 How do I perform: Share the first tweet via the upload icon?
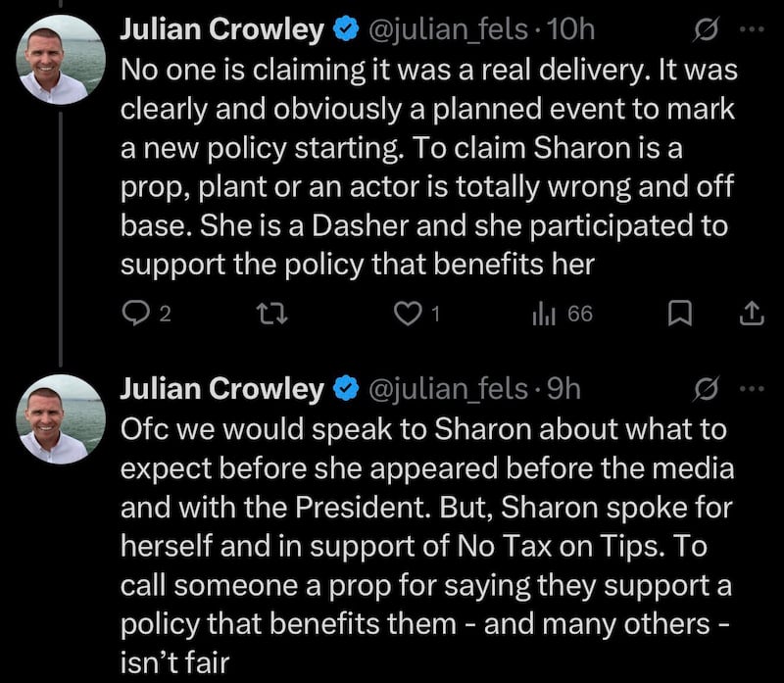click(752, 314)
